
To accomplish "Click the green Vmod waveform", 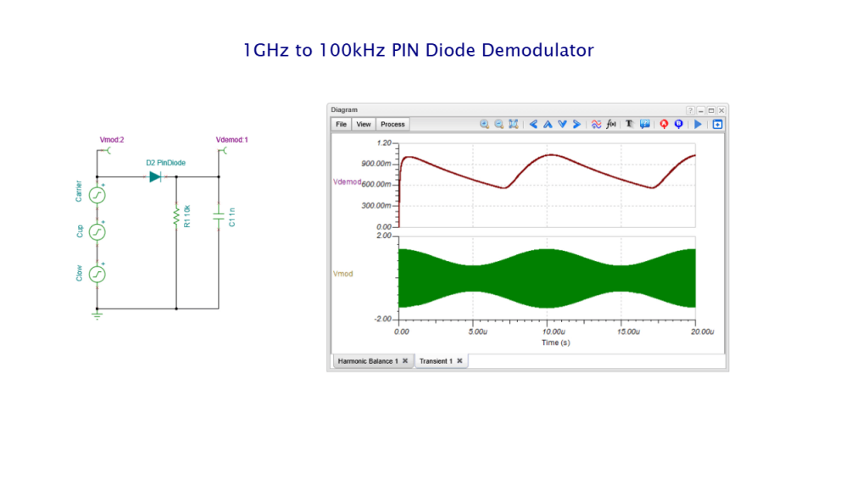I will [x=547, y=278].
